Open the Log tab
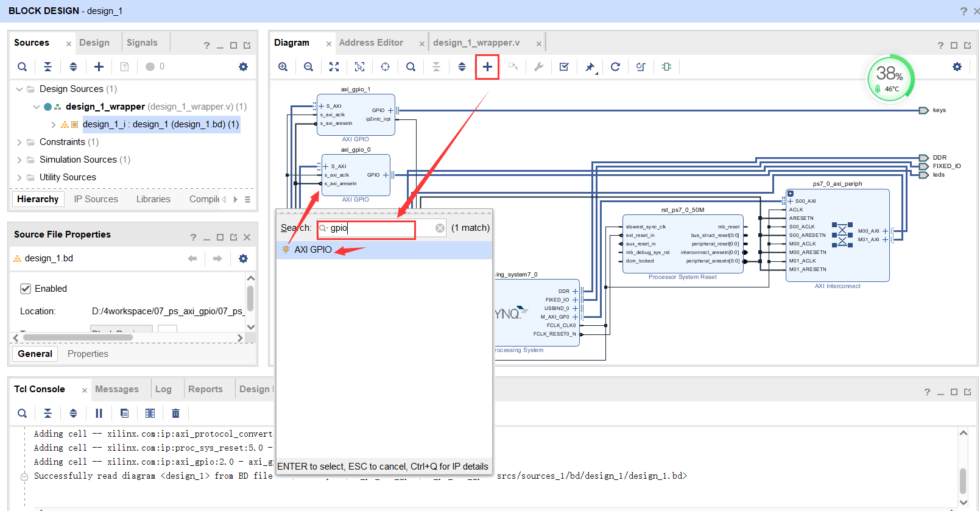The height and width of the screenshot is (511, 980). coord(163,389)
